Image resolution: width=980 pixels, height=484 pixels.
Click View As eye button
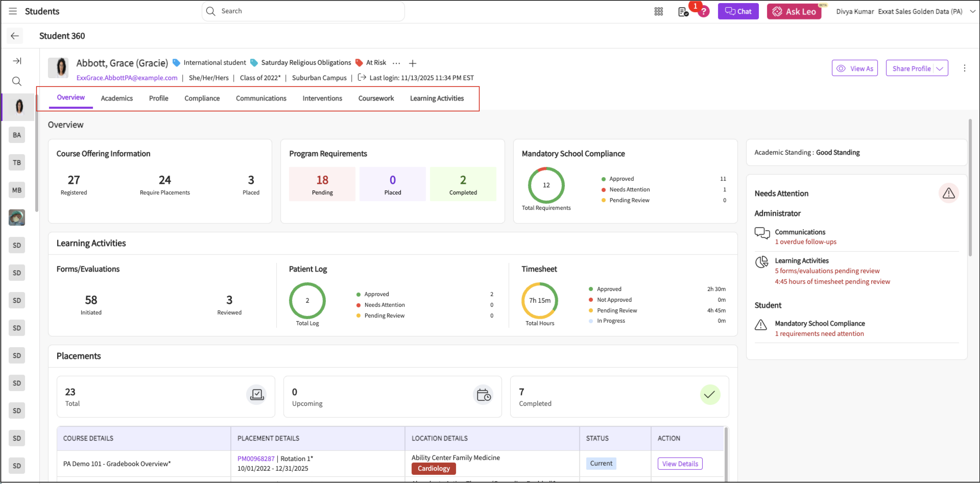point(854,68)
